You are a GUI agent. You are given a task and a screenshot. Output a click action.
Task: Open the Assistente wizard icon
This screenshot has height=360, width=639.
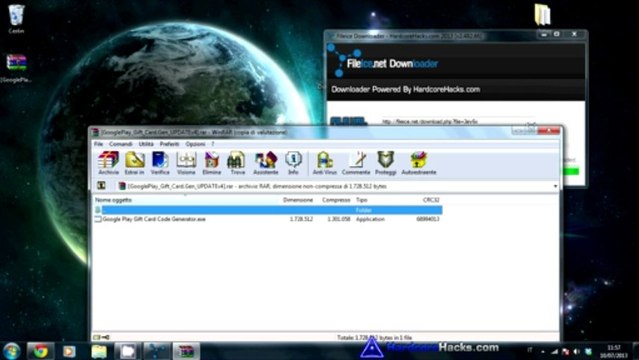click(x=266, y=163)
